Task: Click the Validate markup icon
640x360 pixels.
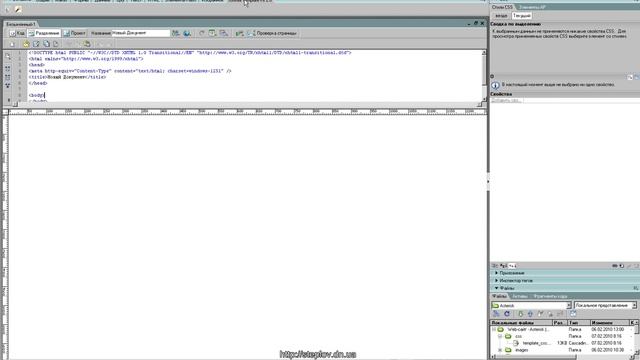Action: tap(240, 33)
